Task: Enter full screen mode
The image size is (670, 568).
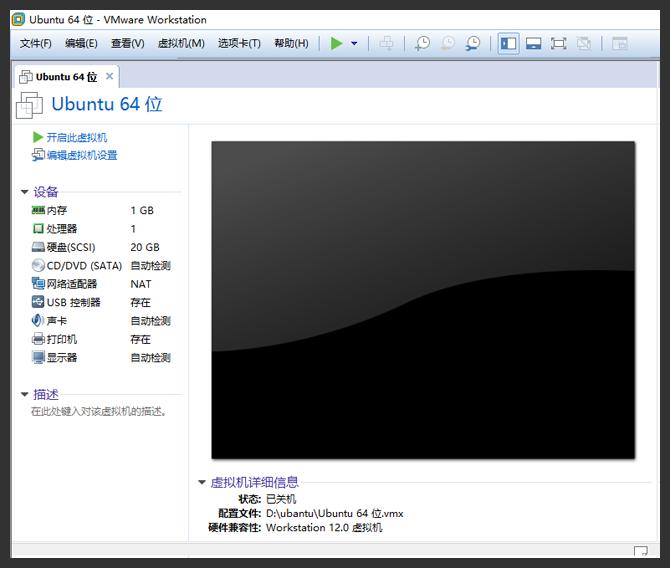Action: (x=558, y=43)
